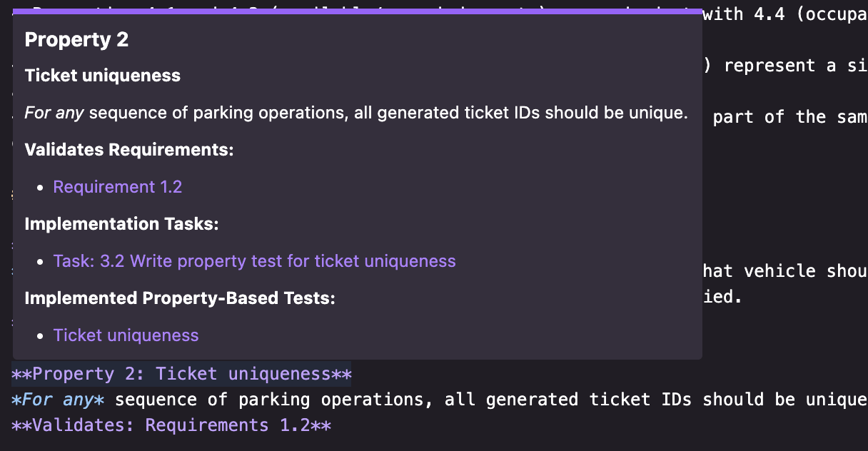Open Task 3.2 property test link

pyautogui.click(x=254, y=260)
